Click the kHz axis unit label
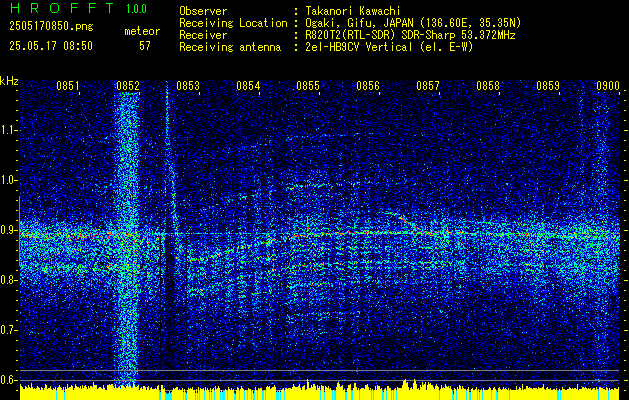The height and width of the screenshot is (400, 629). click(x=9, y=81)
